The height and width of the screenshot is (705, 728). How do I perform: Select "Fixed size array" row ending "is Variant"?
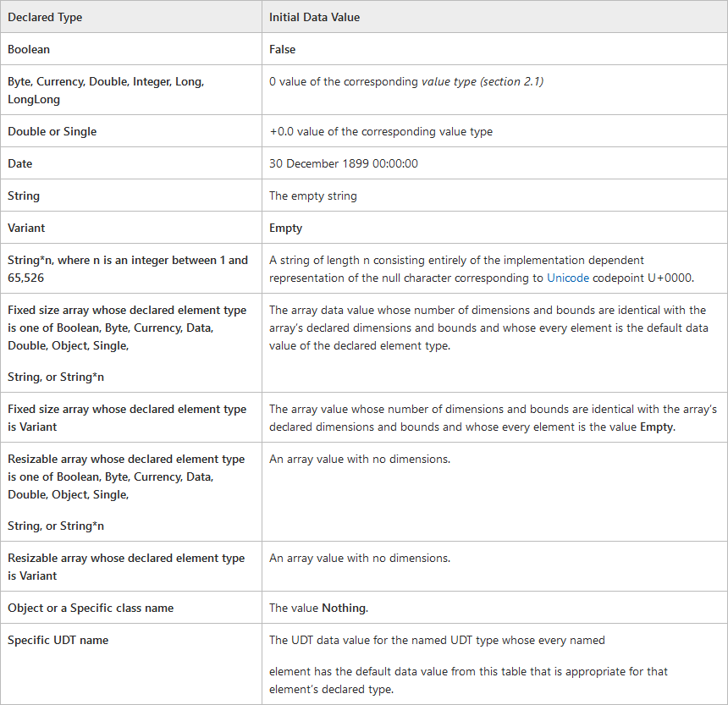pyautogui.click(x=127, y=417)
